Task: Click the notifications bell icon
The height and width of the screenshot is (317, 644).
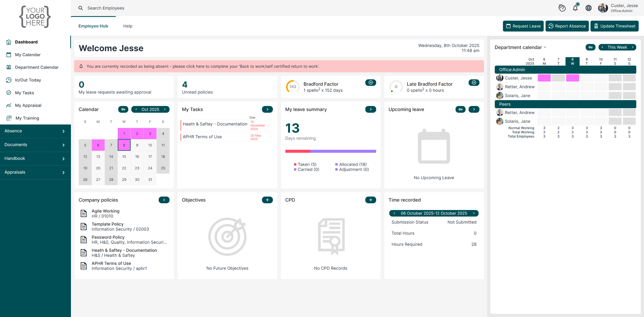Action: point(575,8)
